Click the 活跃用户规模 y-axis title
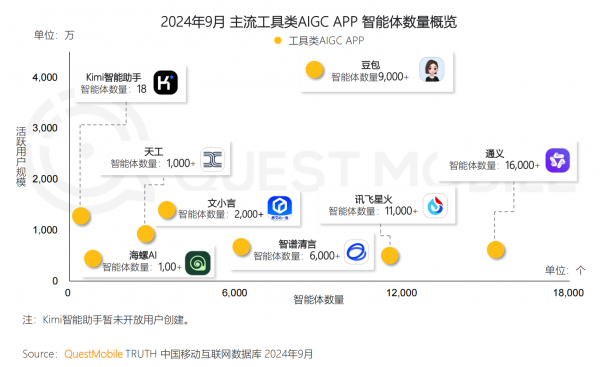Viewport: 600px width, 367px height. pyautogui.click(x=21, y=157)
